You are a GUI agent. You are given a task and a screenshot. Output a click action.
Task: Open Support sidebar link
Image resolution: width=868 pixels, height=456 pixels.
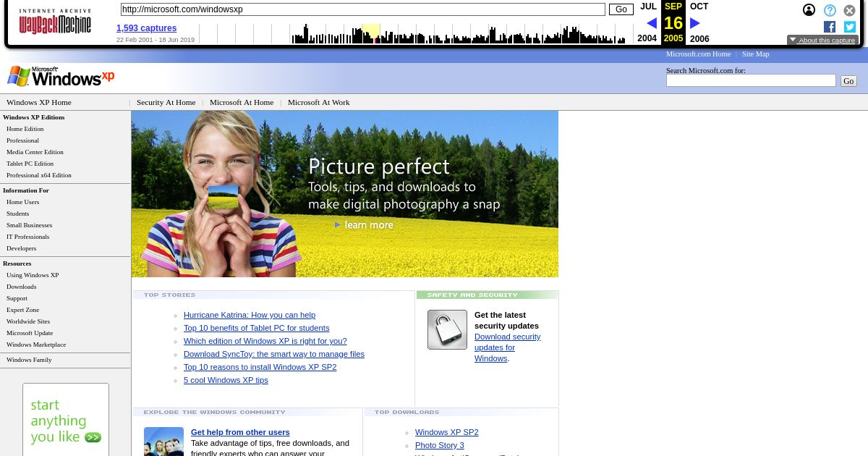click(x=17, y=298)
